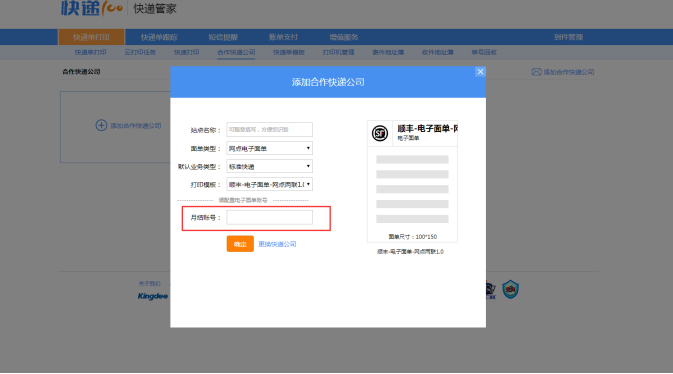Click the 顺丰-电子面单 preview title
This screenshot has width=673, height=374.
(x=427, y=128)
